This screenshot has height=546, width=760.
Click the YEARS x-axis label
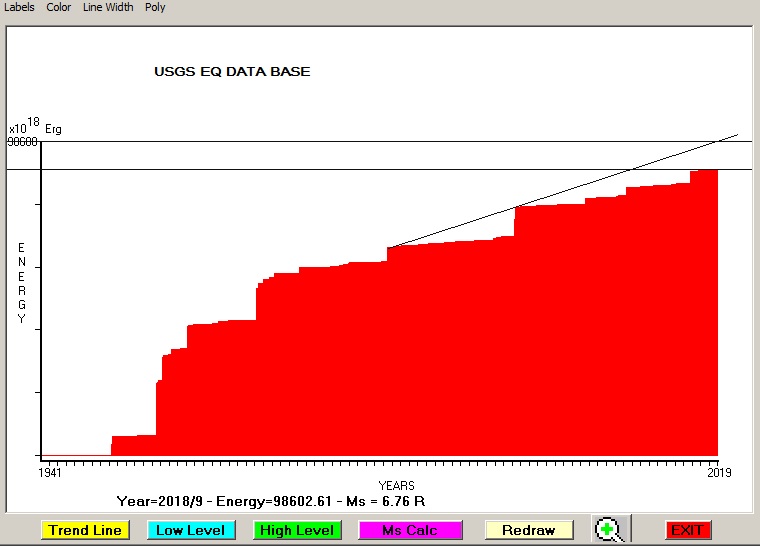[396, 485]
